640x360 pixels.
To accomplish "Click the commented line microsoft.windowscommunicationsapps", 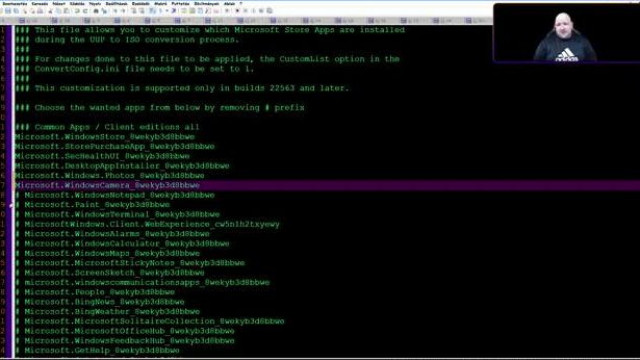I will [x=142, y=282].
